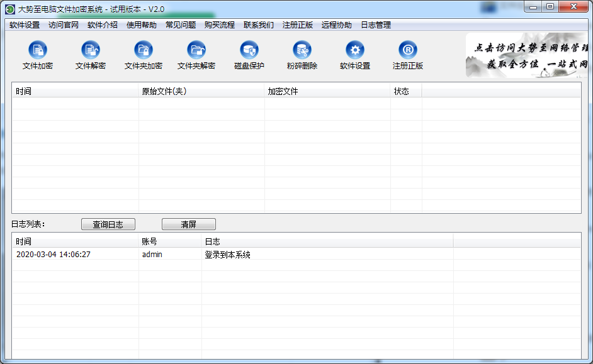Select the 购买流程 menu item
593x364 pixels.
click(219, 25)
